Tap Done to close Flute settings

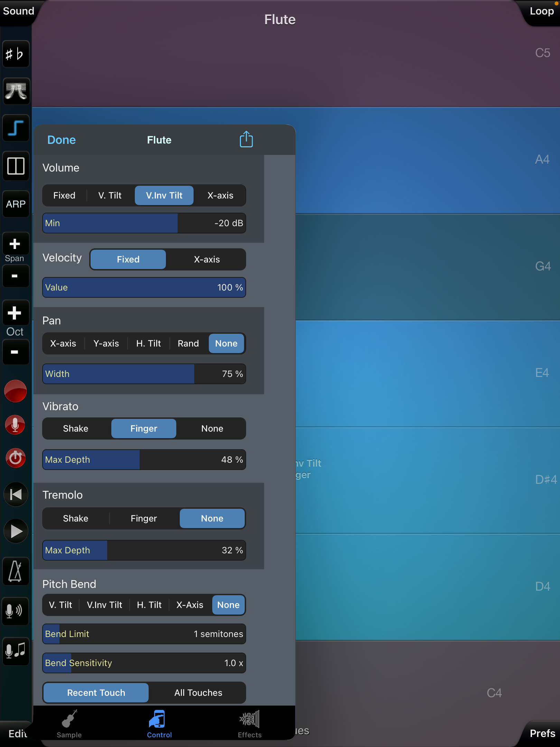point(61,140)
